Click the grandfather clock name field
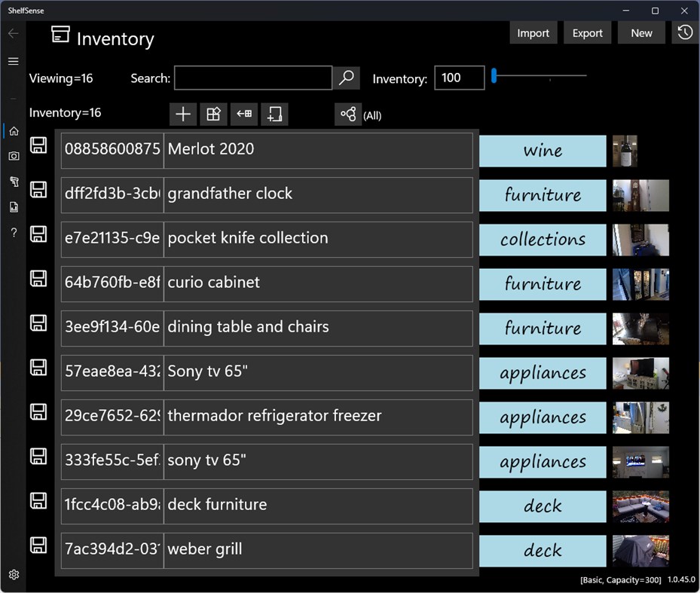The height and width of the screenshot is (593, 700). (x=318, y=195)
